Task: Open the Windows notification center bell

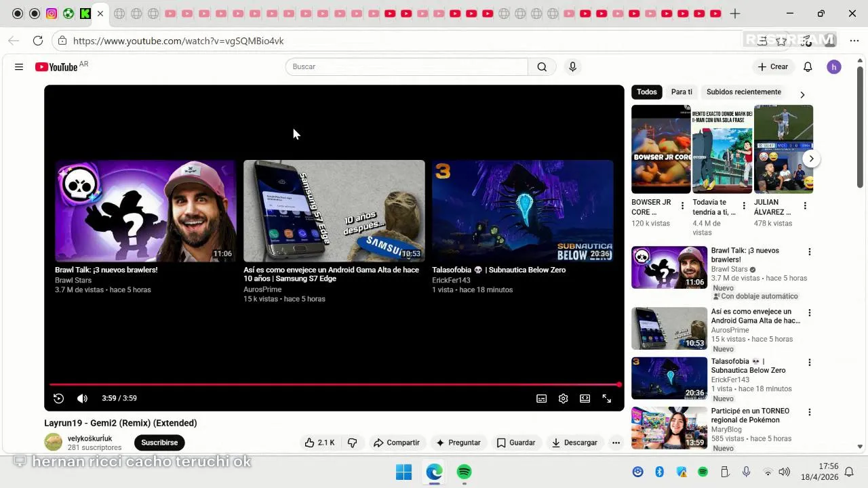Action: click(848, 472)
